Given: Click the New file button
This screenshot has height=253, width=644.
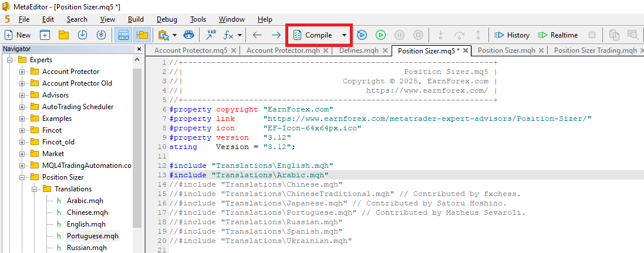Looking at the screenshot, I should point(18,35).
